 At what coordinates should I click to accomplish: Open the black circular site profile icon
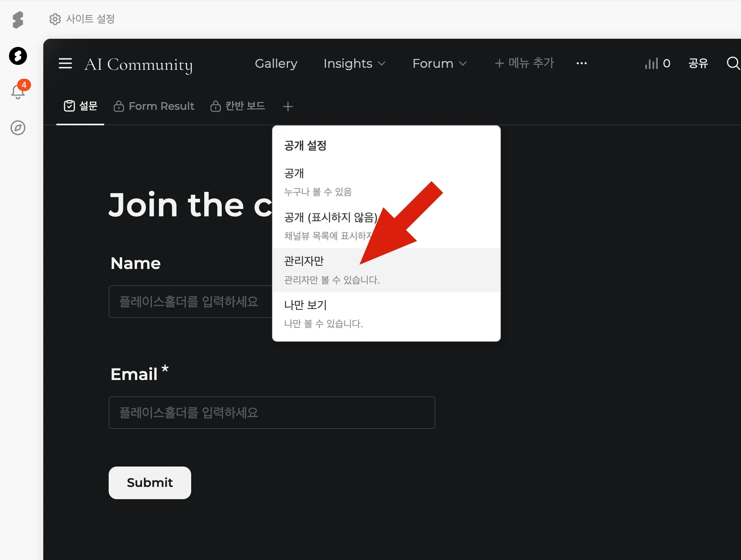click(18, 56)
